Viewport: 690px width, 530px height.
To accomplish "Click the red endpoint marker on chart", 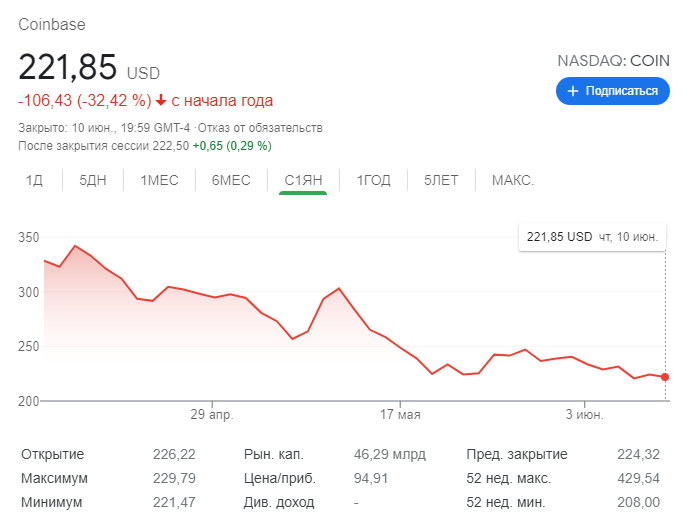I will (x=666, y=377).
